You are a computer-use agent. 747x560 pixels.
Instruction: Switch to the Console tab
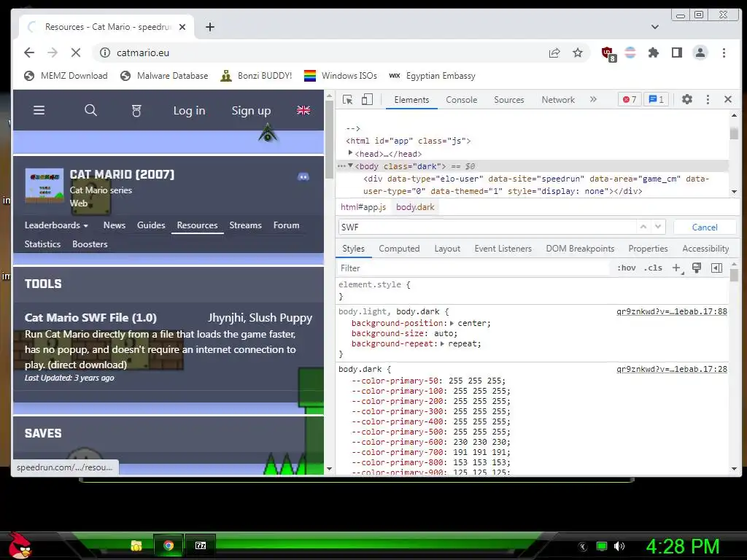coord(461,99)
